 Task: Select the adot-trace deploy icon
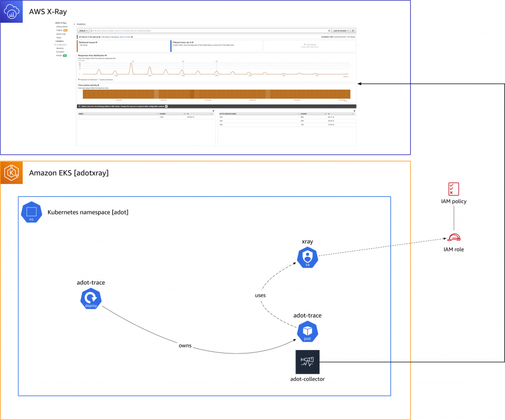tap(91, 298)
